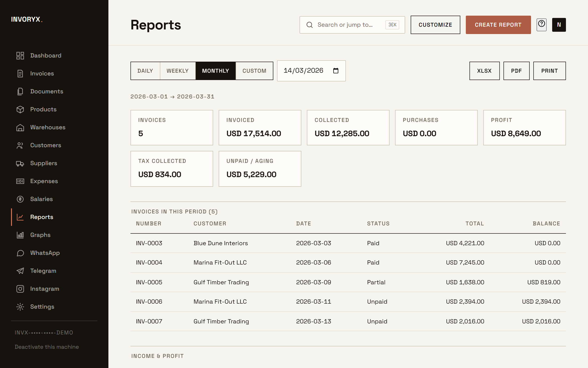Open Graphs from the sidebar

click(x=54, y=235)
